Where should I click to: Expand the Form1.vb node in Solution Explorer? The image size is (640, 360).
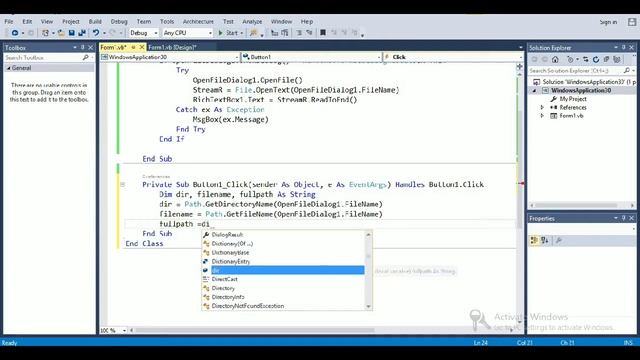(542, 116)
